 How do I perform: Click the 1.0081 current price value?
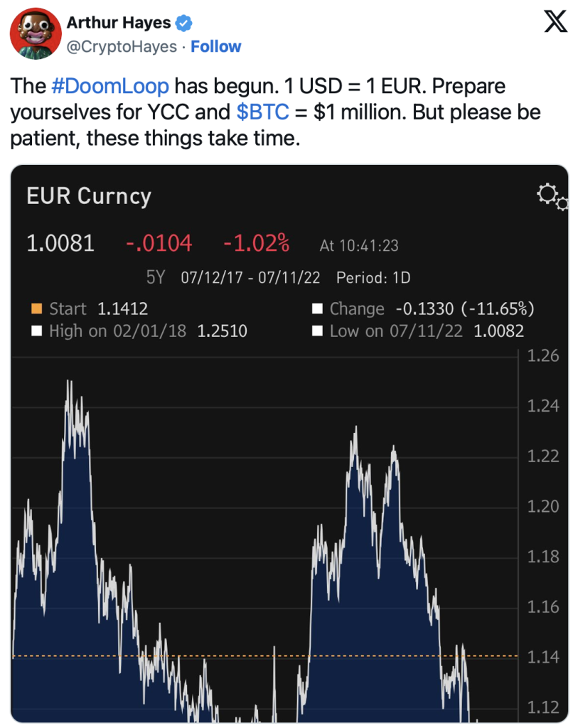(60, 243)
